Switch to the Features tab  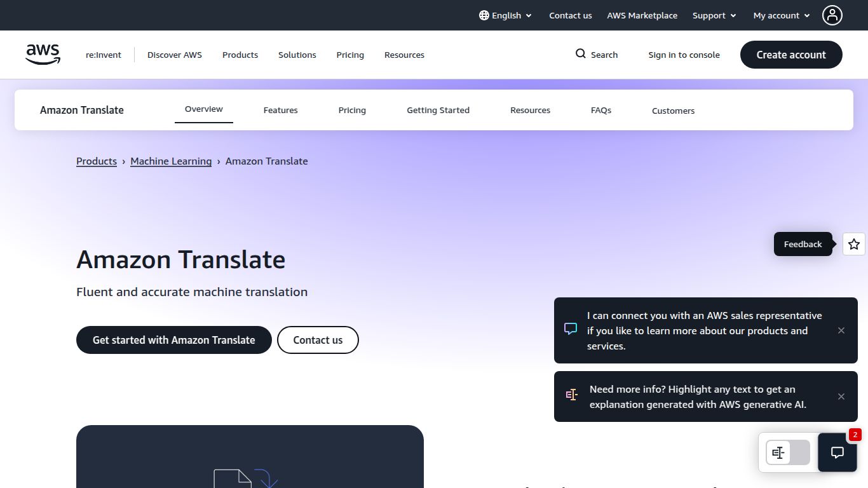point(280,109)
